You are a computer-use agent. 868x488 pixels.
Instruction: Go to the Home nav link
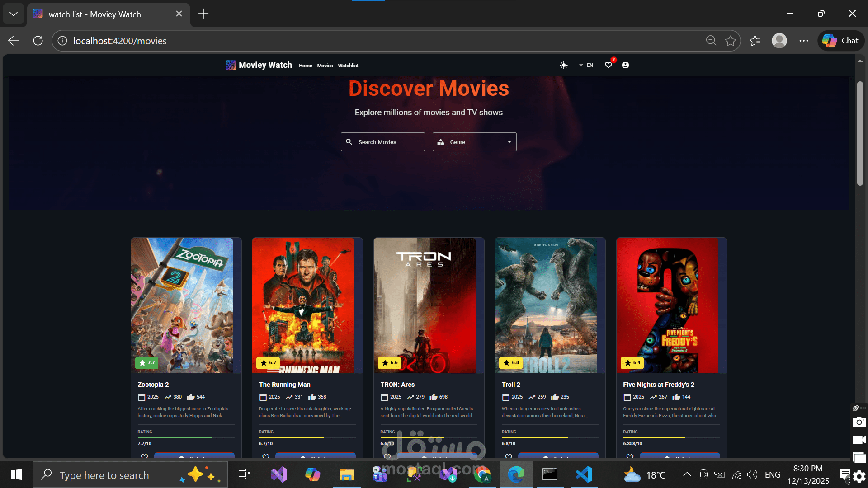pos(305,66)
